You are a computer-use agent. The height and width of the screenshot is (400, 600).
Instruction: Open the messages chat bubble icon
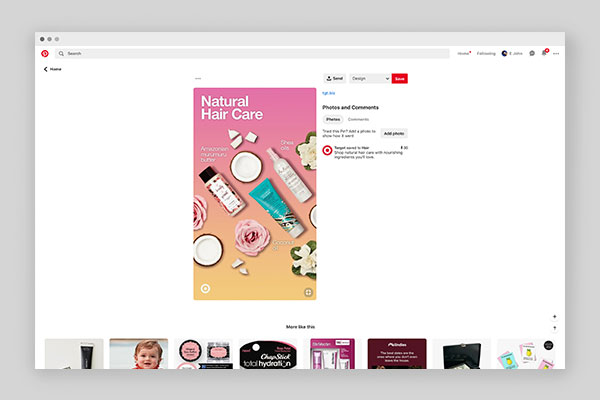tap(532, 54)
